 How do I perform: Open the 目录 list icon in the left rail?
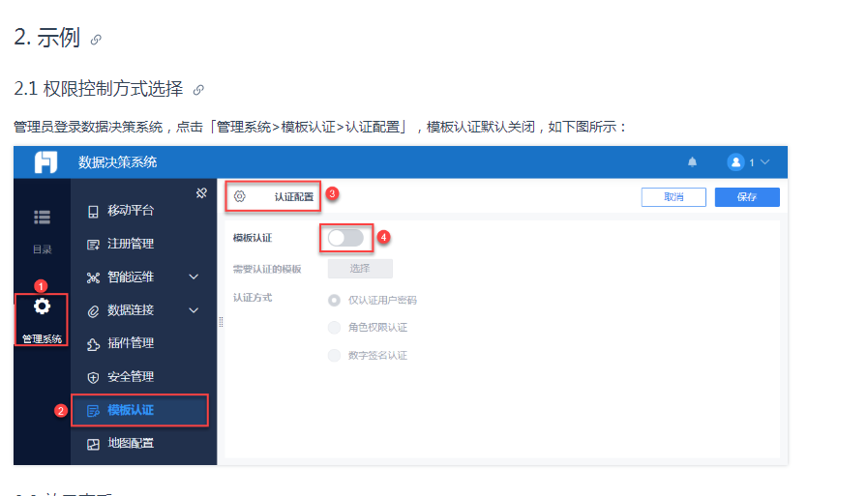(x=42, y=218)
